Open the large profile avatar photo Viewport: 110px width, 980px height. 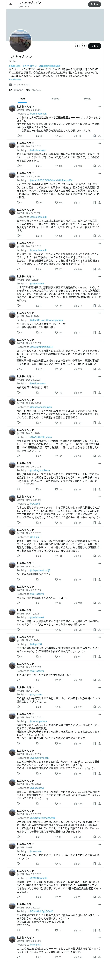[21, 41]
